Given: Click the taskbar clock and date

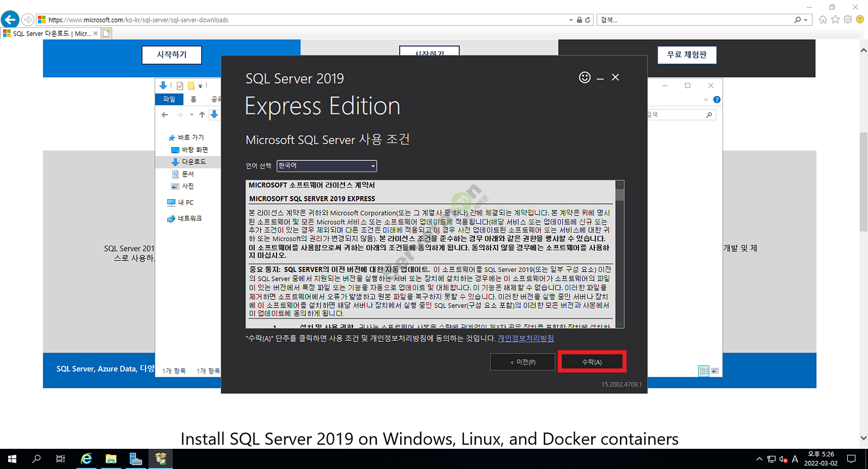Looking at the screenshot, I should point(821,459).
